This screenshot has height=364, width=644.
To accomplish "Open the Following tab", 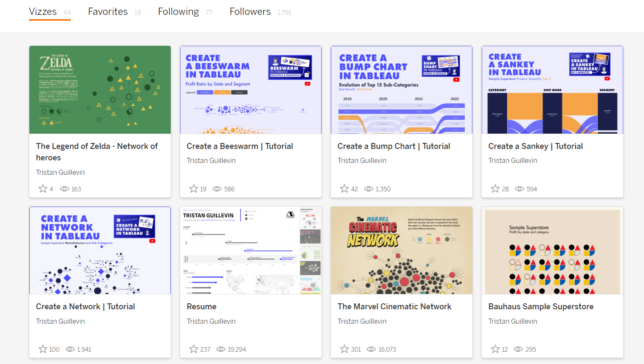I will (178, 12).
